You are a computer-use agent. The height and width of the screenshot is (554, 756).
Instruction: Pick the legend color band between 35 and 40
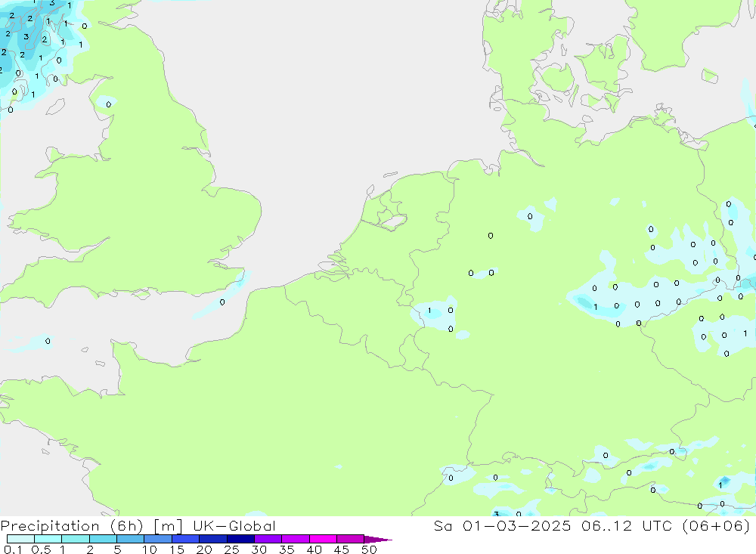click(295, 539)
